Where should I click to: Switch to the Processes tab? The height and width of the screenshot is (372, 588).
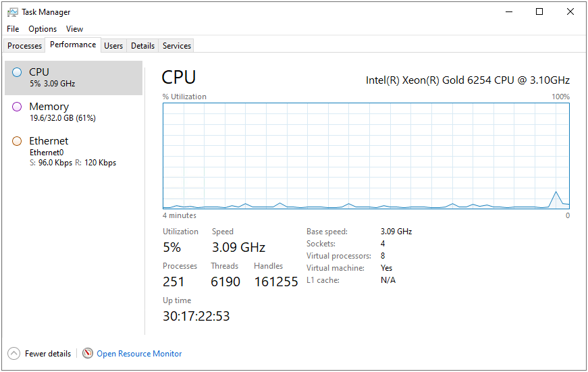click(x=25, y=46)
